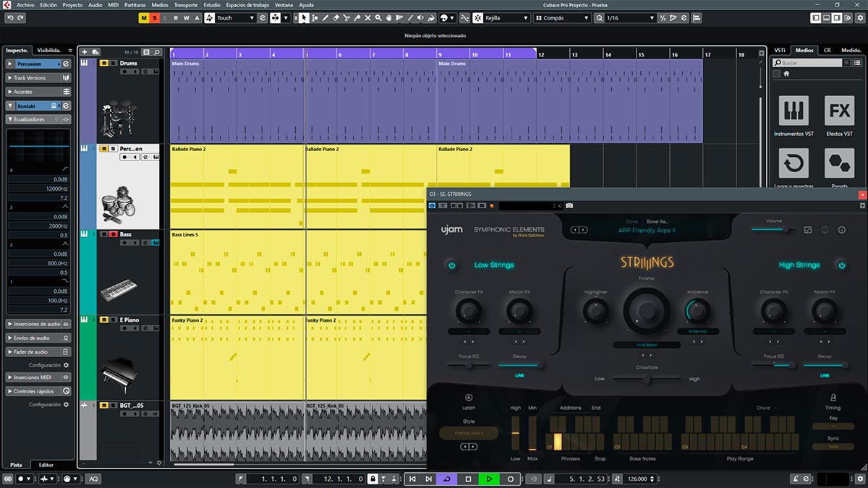Switch to the VSTi tab
Screen dimensions: 868x488
(780, 50)
